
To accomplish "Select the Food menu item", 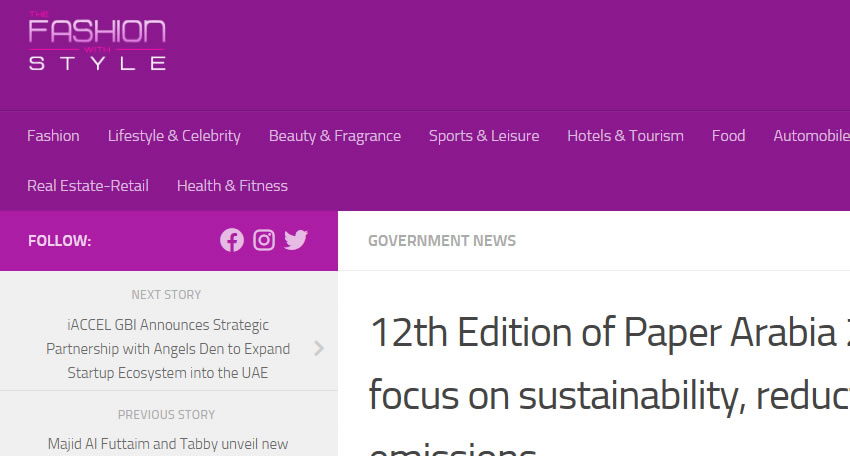I will pos(729,136).
